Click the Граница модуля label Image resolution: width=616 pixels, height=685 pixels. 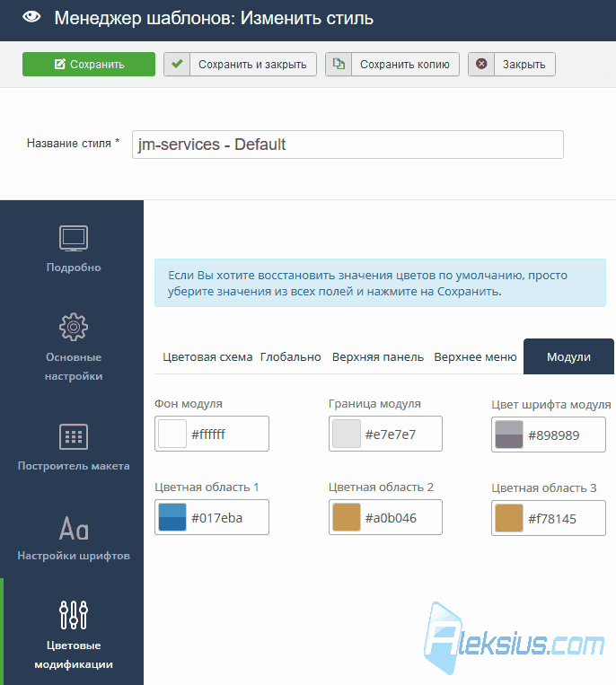374,404
